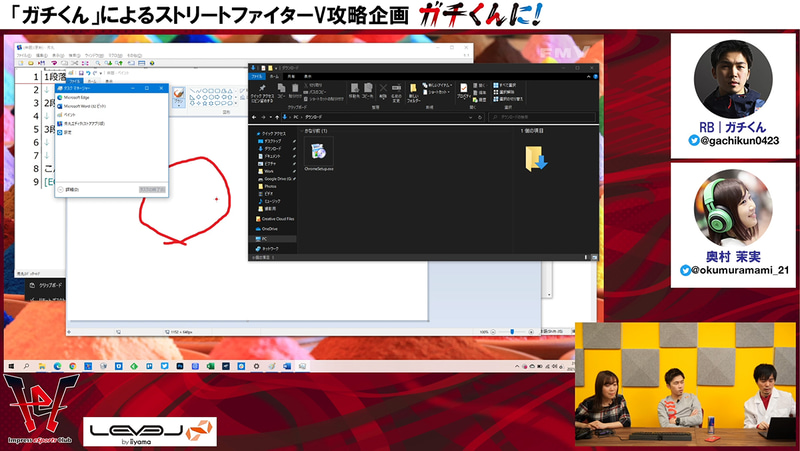Click the Paste icon in Explorer ribbon
800x451 pixels.
pos(295,91)
